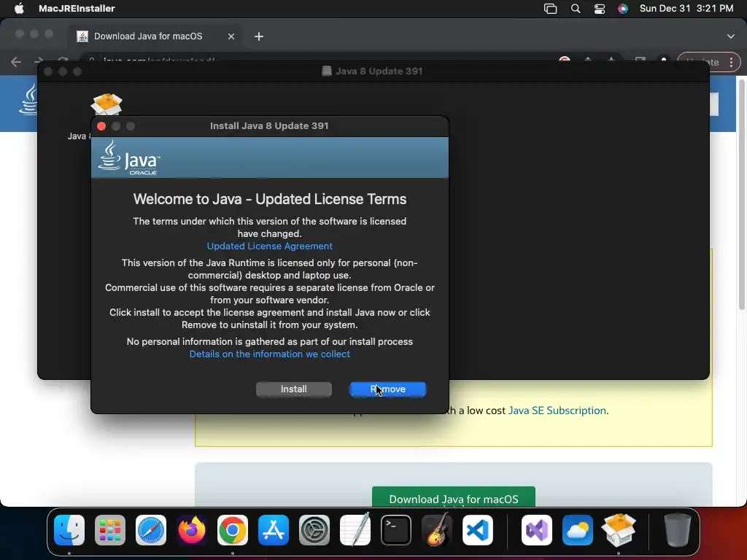
Task: Open Spotlight search in menu bar
Action: pos(576,9)
